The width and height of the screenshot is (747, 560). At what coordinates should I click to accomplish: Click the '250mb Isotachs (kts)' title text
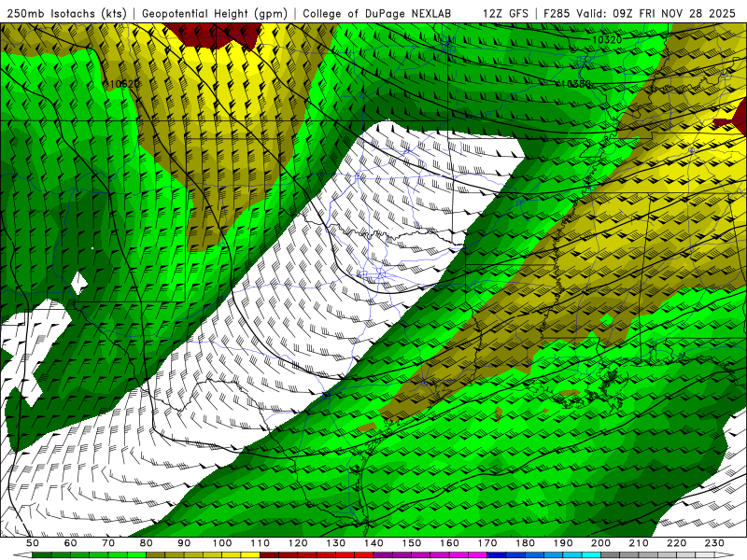pyautogui.click(x=66, y=13)
